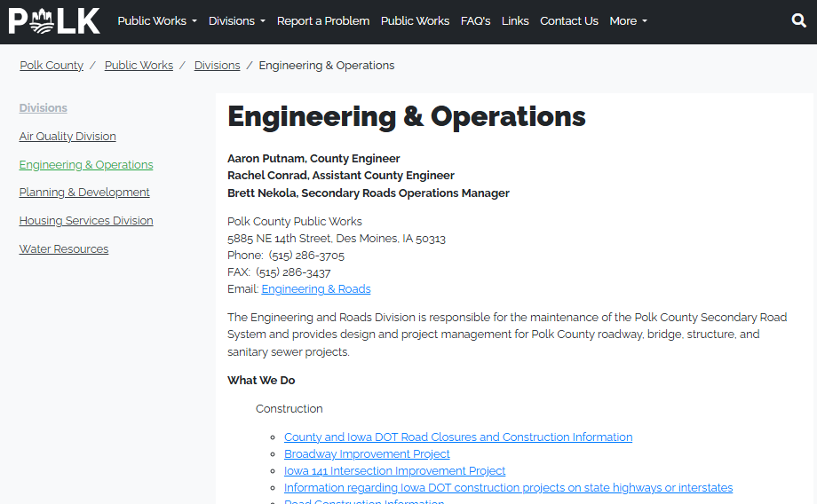Navigate to Public Works breadcrumb
Screen dimensions: 817x504
[x=139, y=66]
